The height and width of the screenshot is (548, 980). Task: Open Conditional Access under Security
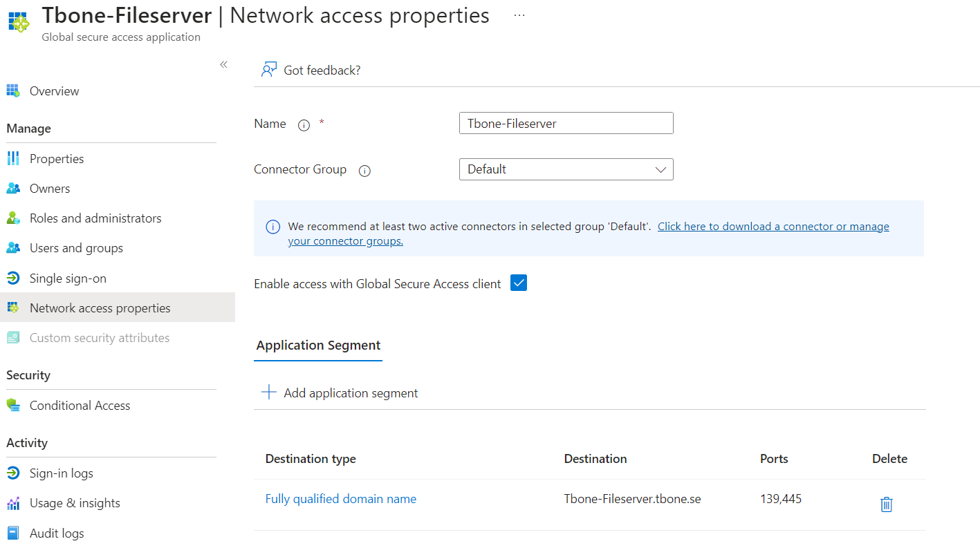(x=80, y=405)
